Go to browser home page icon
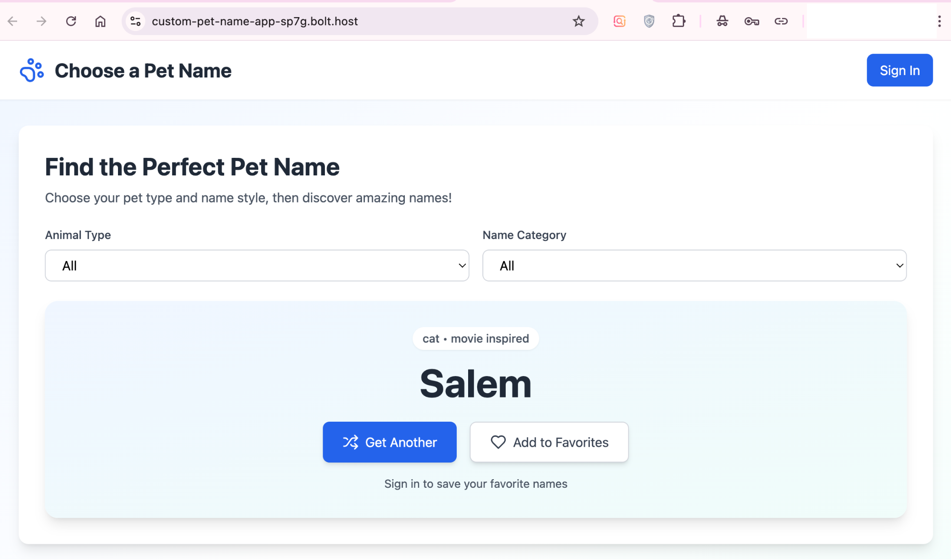This screenshot has width=951, height=560. (x=100, y=21)
